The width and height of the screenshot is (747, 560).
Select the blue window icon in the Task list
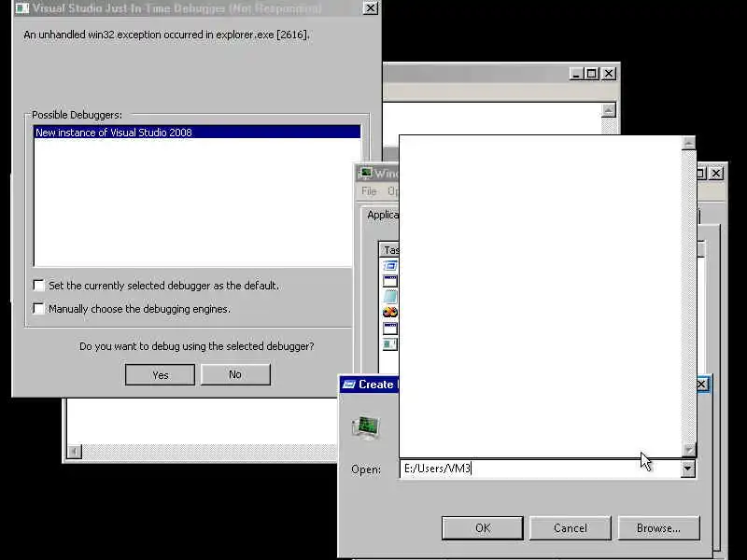(389, 265)
